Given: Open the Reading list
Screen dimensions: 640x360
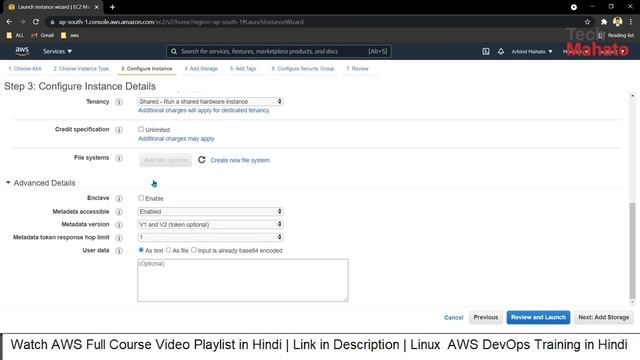Looking at the screenshot, I should click(616, 36).
